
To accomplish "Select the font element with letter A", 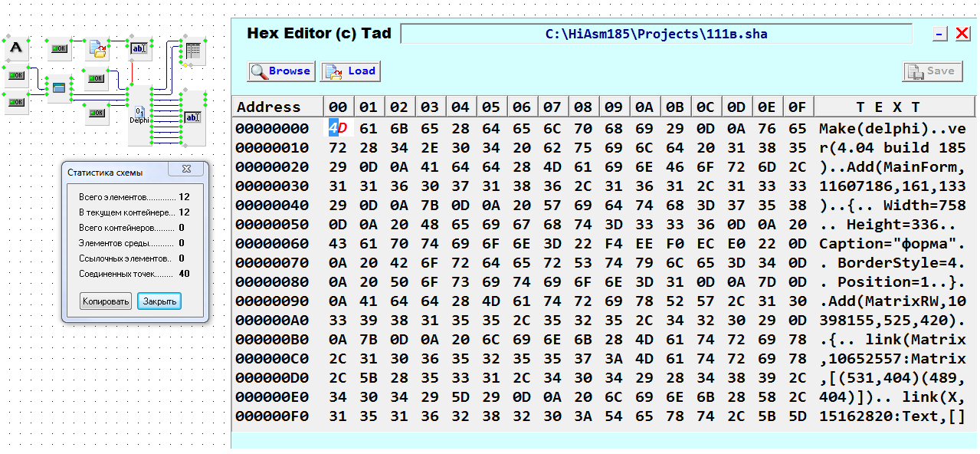I will pos(16,48).
